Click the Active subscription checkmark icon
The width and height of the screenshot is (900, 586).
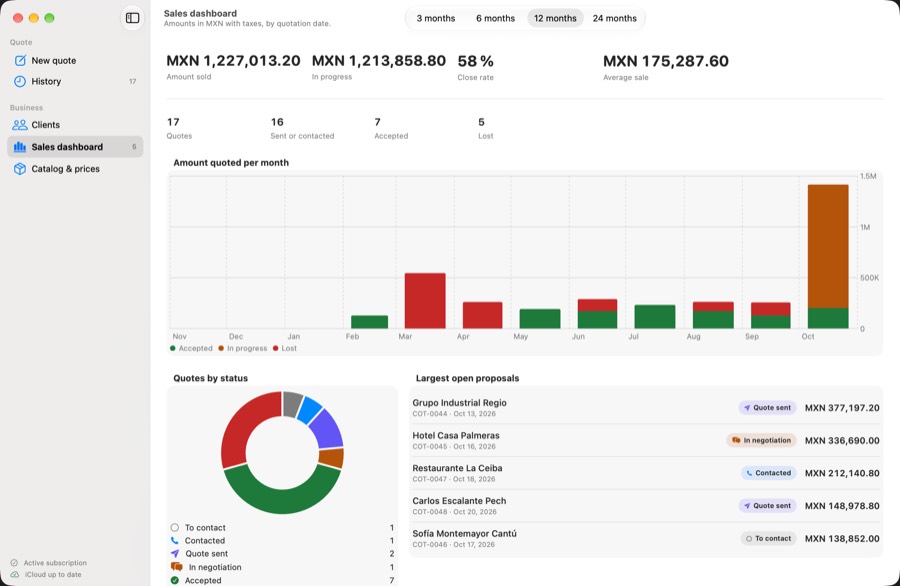[14, 563]
